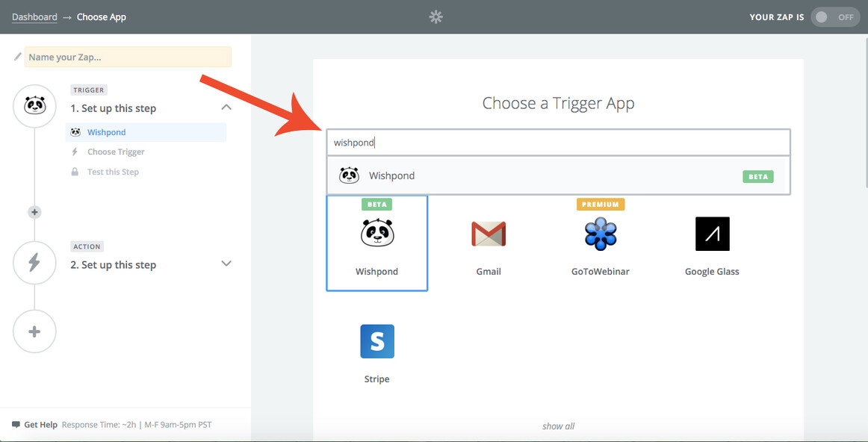Select Wishpond in the trigger sidebar steps

(146, 132)
